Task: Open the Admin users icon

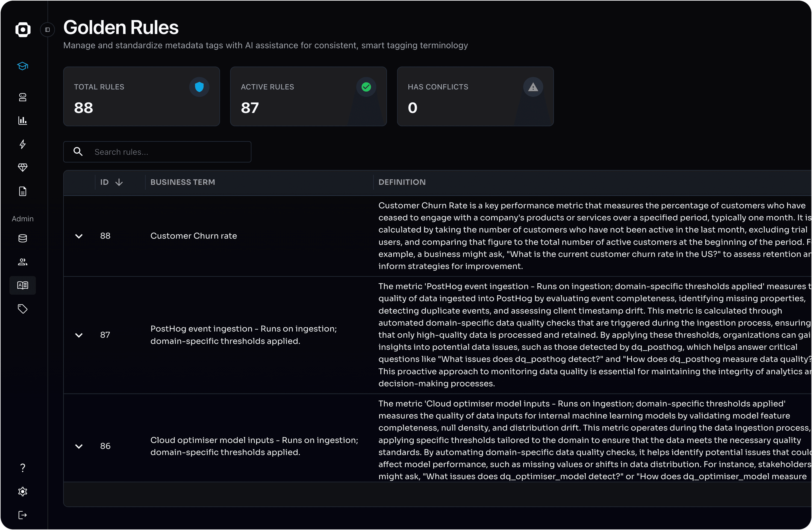Action: pos(23,262)
